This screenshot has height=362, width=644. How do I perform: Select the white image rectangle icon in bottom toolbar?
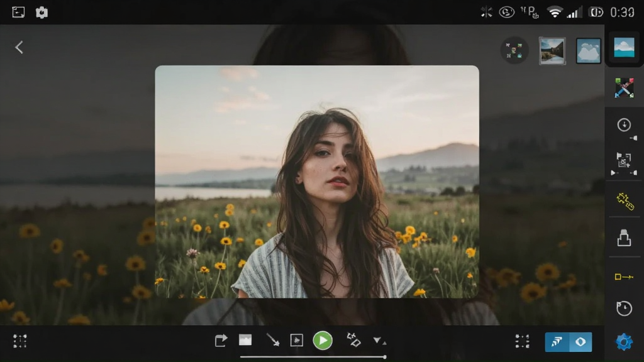tap(245, 340)
